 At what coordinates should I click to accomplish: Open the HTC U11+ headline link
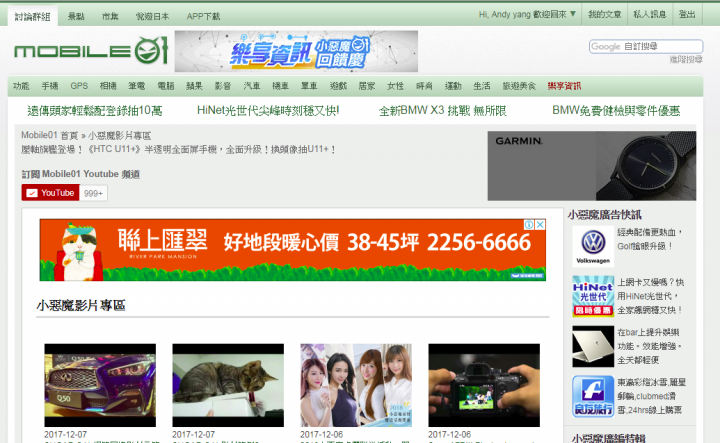click(178, 150)
